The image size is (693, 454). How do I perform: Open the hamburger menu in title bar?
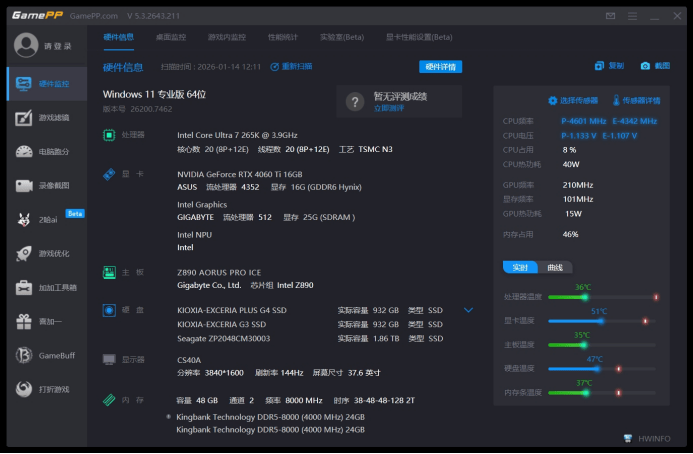point(632,16)
